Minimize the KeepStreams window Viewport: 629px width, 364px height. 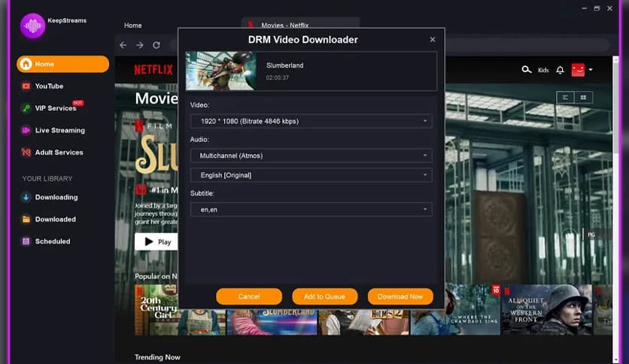click(584, 8)
